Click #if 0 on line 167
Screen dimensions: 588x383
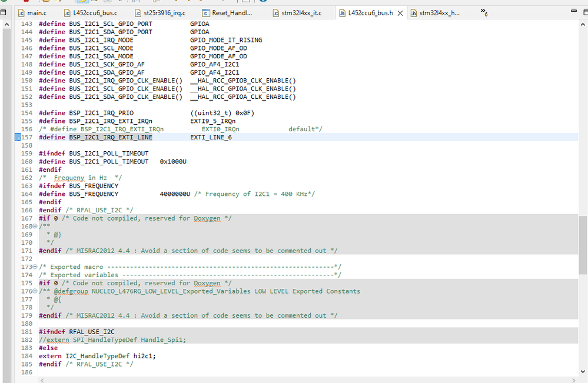48,218
